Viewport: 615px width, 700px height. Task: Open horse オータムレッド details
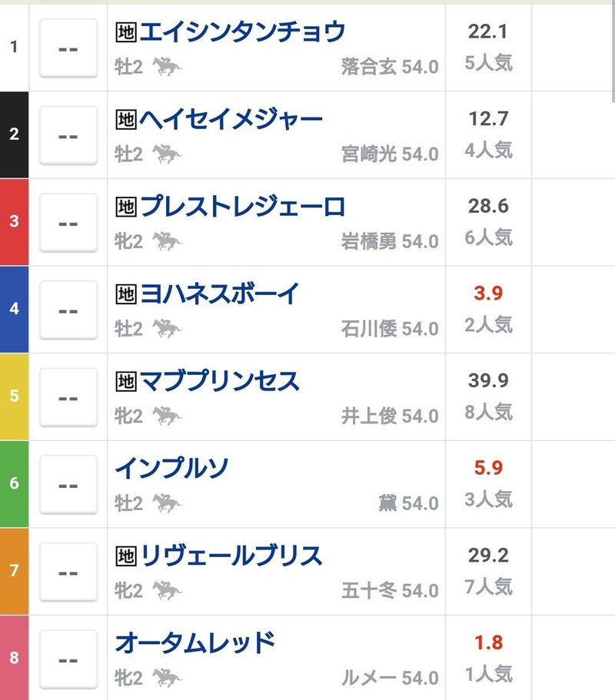pos(194,643)
